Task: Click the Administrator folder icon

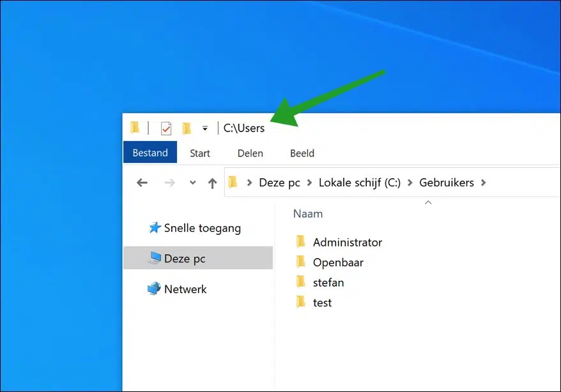Action: coord(301,241)
